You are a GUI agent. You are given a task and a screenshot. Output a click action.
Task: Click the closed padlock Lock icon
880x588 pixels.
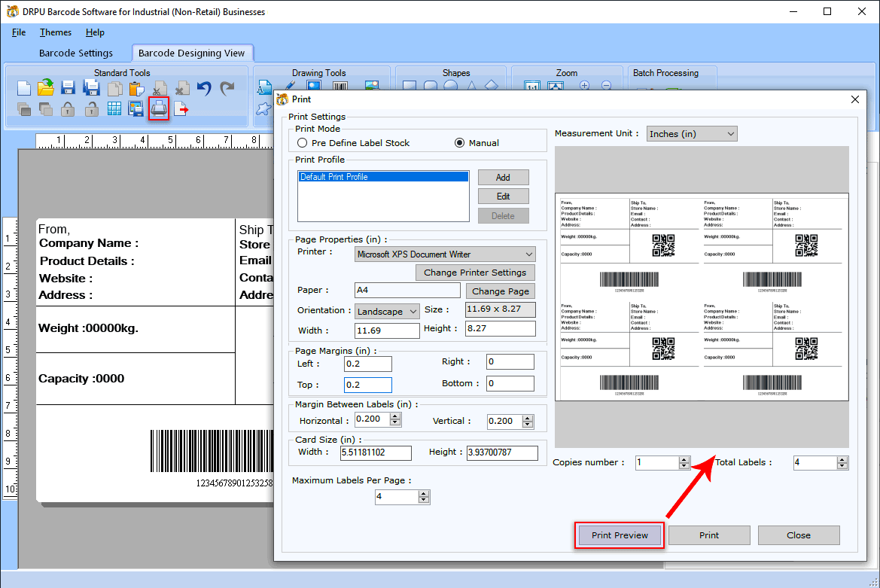click(x=68, y=109)
